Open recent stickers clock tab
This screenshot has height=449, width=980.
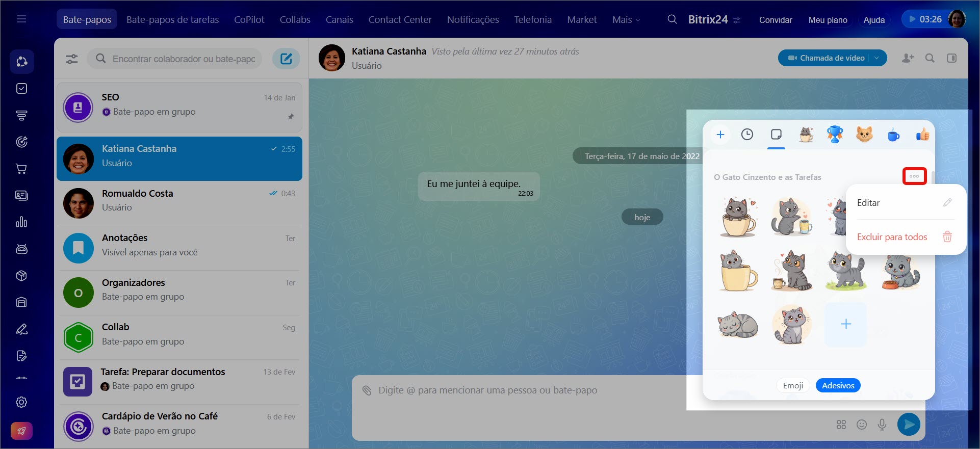747,135
